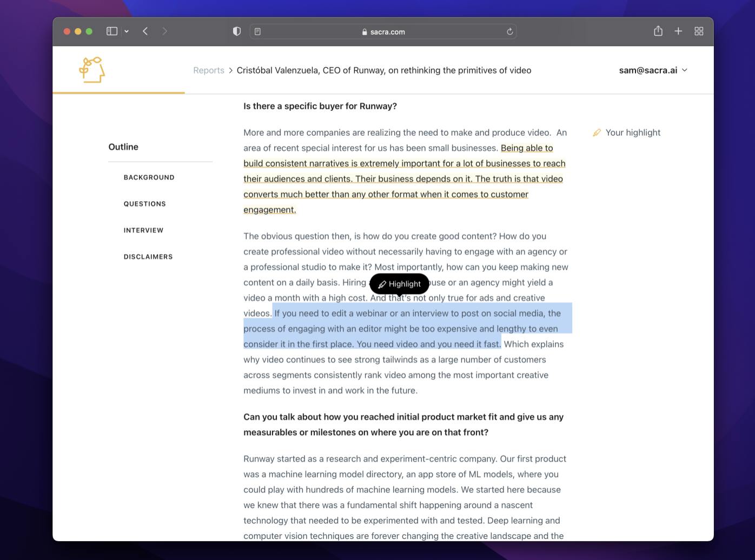This screenshot has height=560, width=755.
Task: Expand the sam@sacra.ai account menu
Action: tap(653, 70)
